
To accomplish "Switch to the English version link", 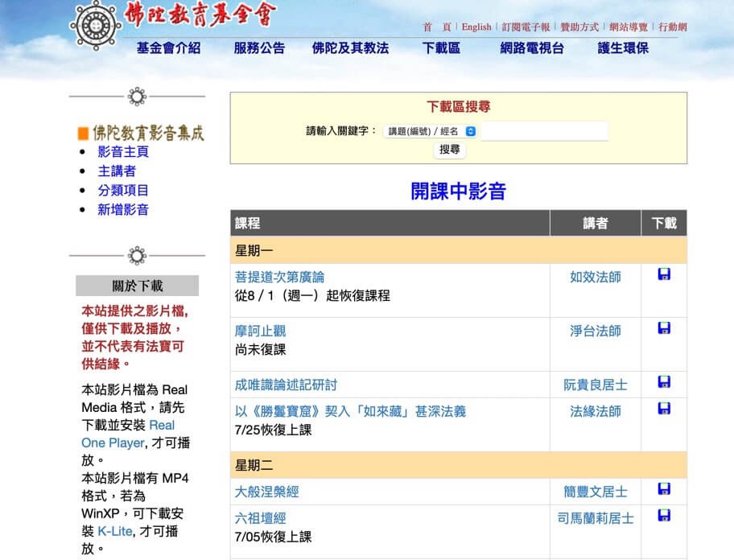I will click(476, 27).
